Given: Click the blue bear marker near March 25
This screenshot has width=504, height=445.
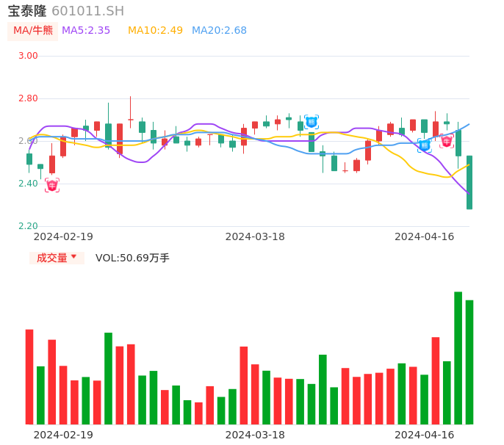Looking at the screenshot, I should (x=312, y=121).
